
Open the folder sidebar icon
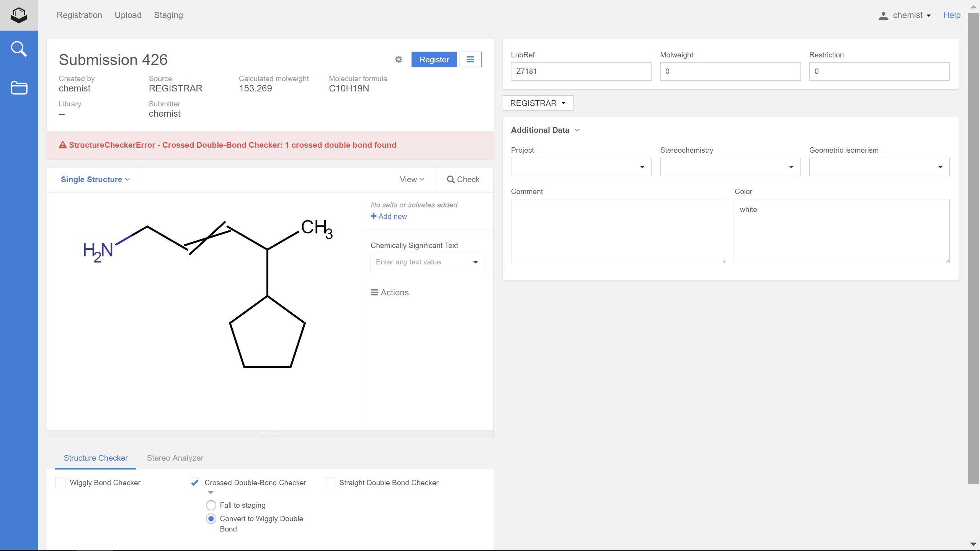[19, 88]
